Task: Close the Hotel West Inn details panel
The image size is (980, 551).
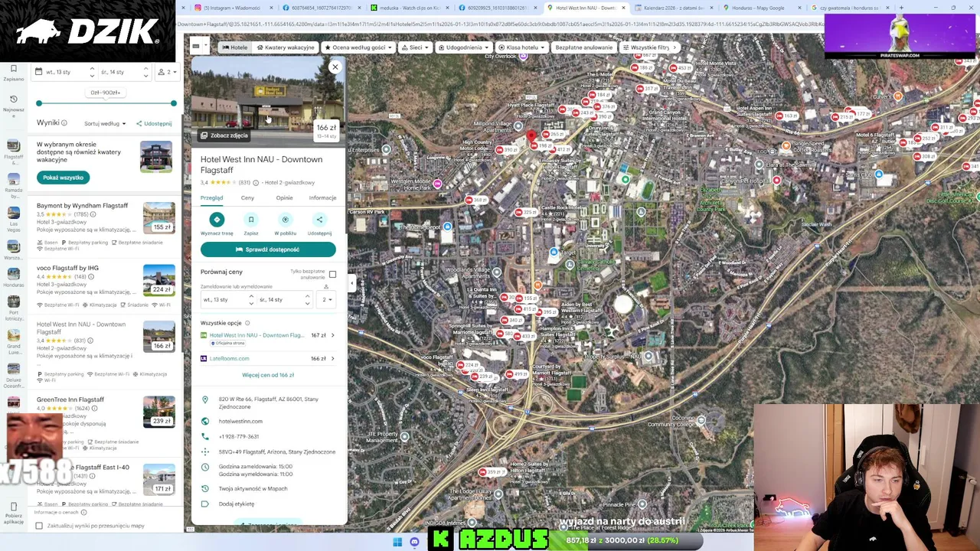Action: coord(335,67)
